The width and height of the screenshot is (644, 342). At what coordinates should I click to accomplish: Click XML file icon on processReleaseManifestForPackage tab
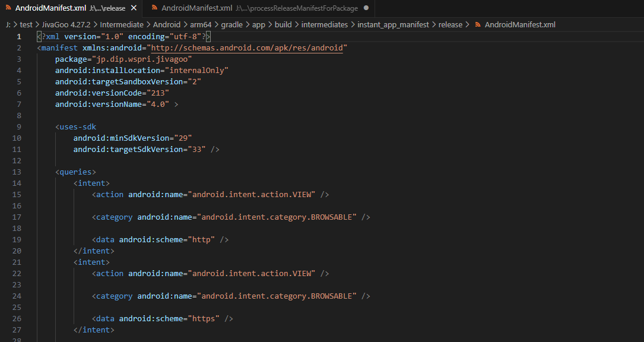tap(154, 8)
